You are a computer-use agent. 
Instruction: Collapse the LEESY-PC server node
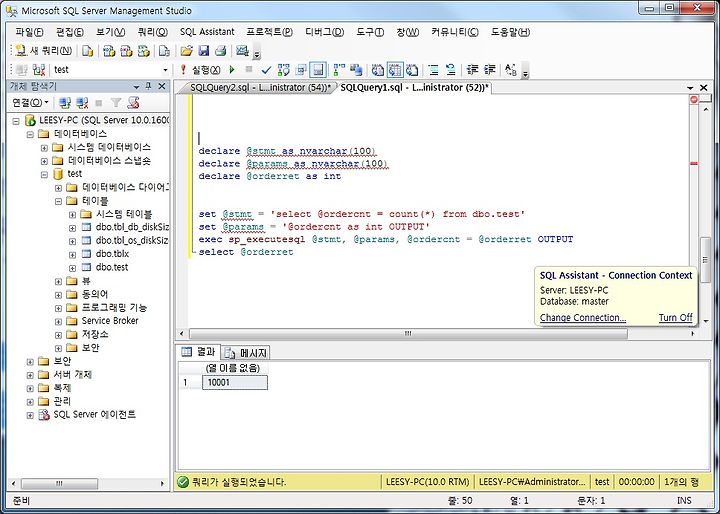pyautogui.click(x=16, y=121)
